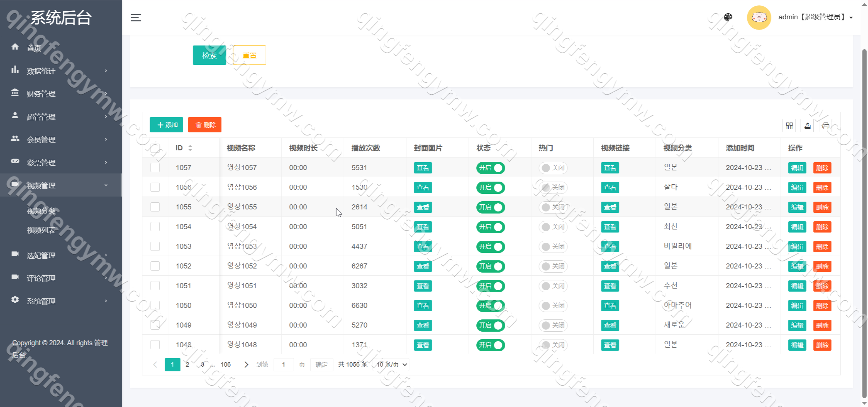Click the admin avatar picture
868x407 pixels.
759,17
